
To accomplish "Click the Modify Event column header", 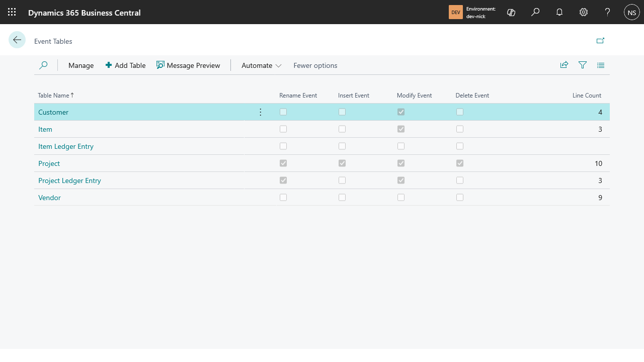I will [x=415, y=96].
